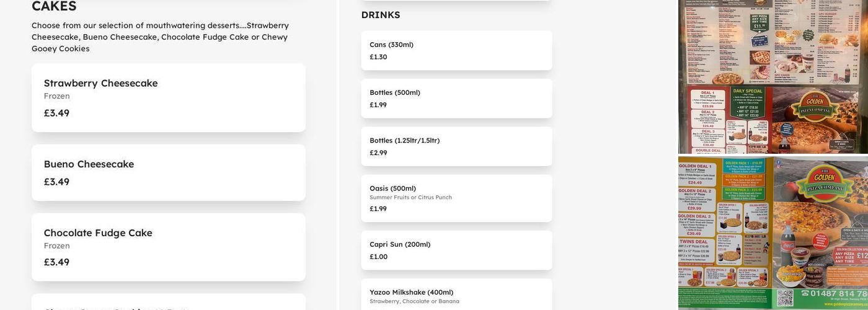
Task: Select the Capri Sun (200ml) item
Action: click(x=456, y=250)
